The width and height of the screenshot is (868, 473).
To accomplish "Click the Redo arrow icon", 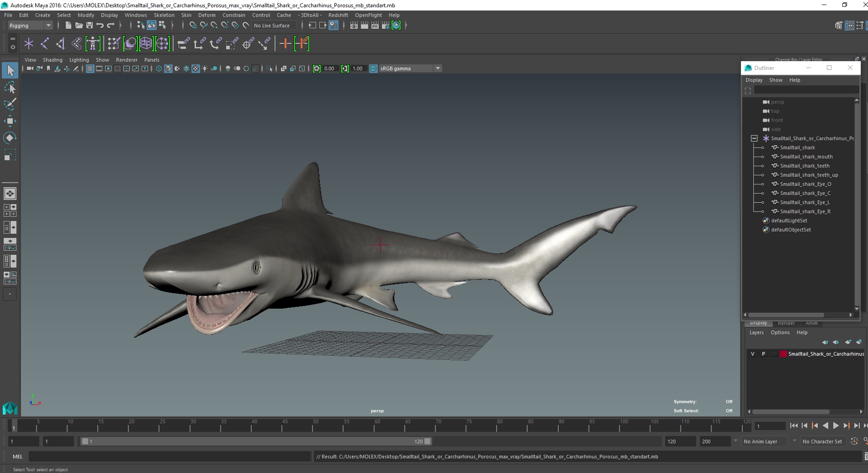I will [x=111, y=26].
